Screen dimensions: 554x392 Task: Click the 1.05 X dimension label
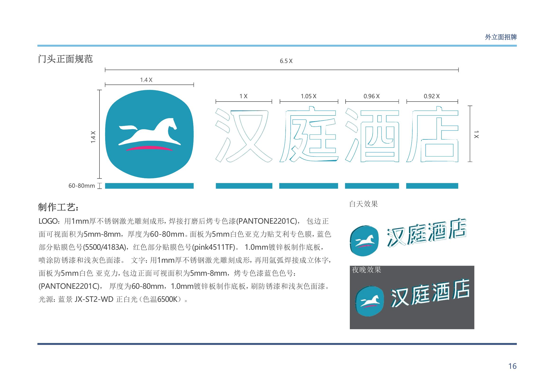[x=309, y=96]
